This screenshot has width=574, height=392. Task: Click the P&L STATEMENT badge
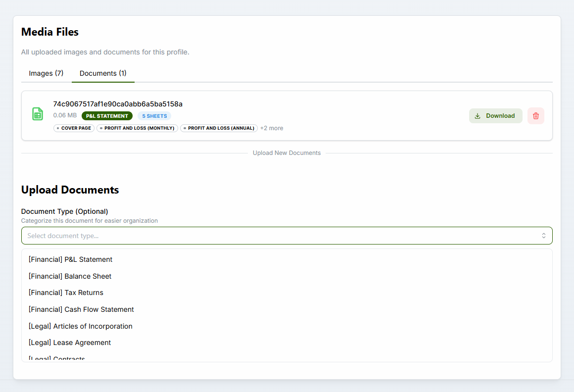tap(107, 115)
